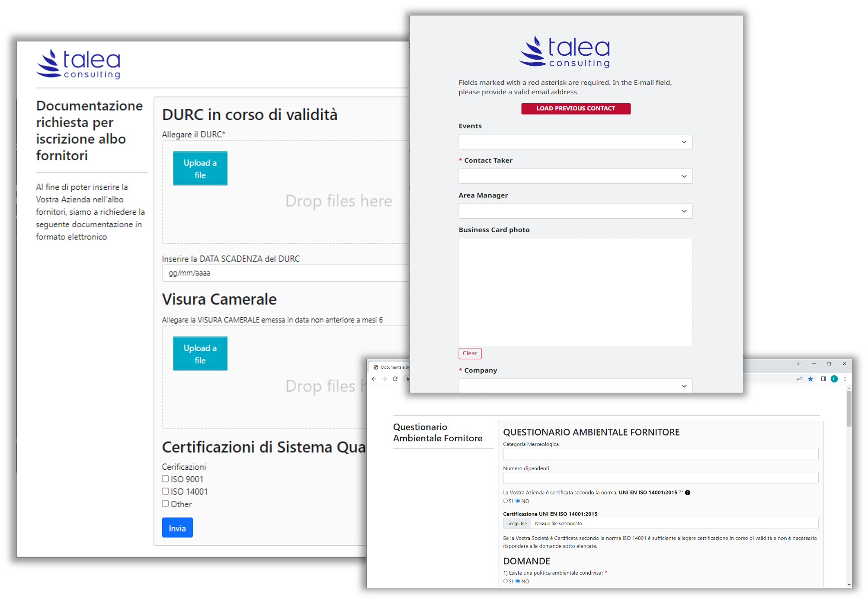The image size is (868, 602).
Task: Open the Events dropdown
Action: coord(575,142)
